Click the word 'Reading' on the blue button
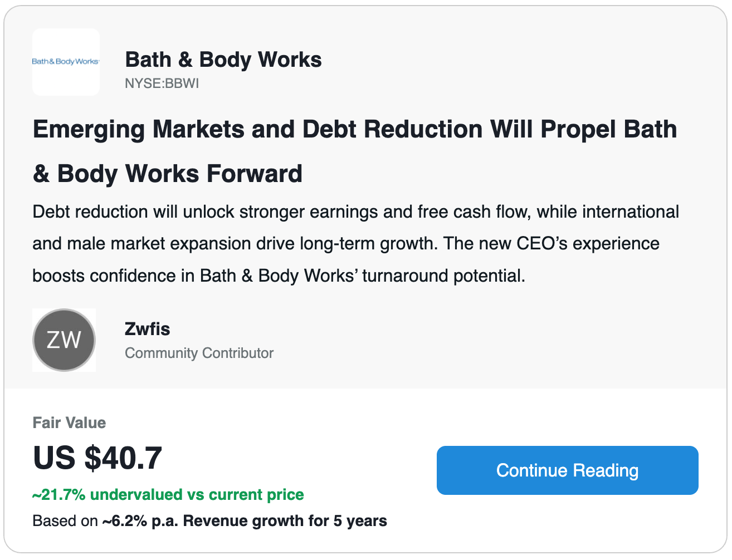Image resolution: width=732 pixels, height=560 pixels. point(606,471)
